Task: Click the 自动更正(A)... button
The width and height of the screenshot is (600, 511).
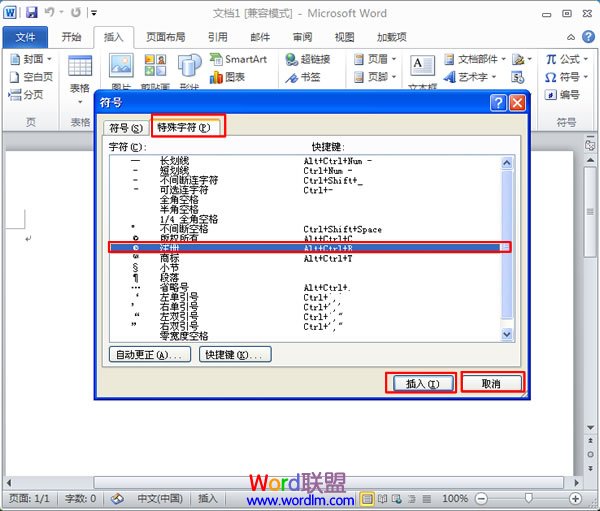Action: (148, 355)
